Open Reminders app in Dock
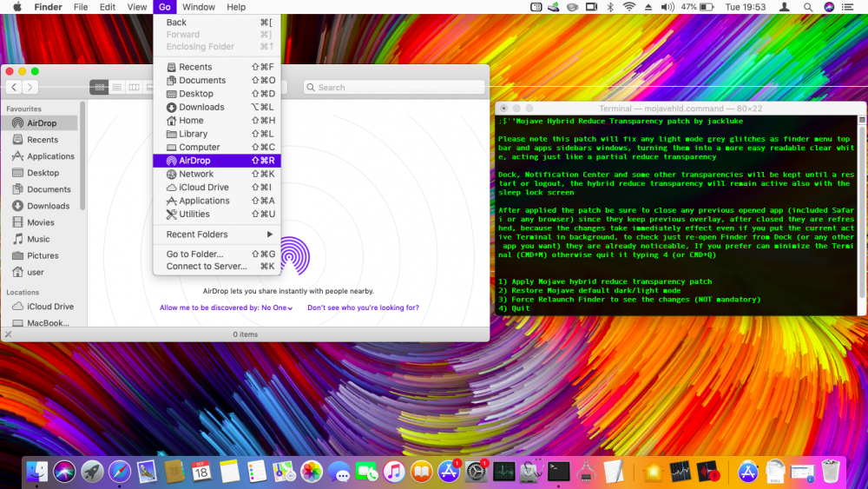This screenshot has width=868, height=489. [256, 472]
